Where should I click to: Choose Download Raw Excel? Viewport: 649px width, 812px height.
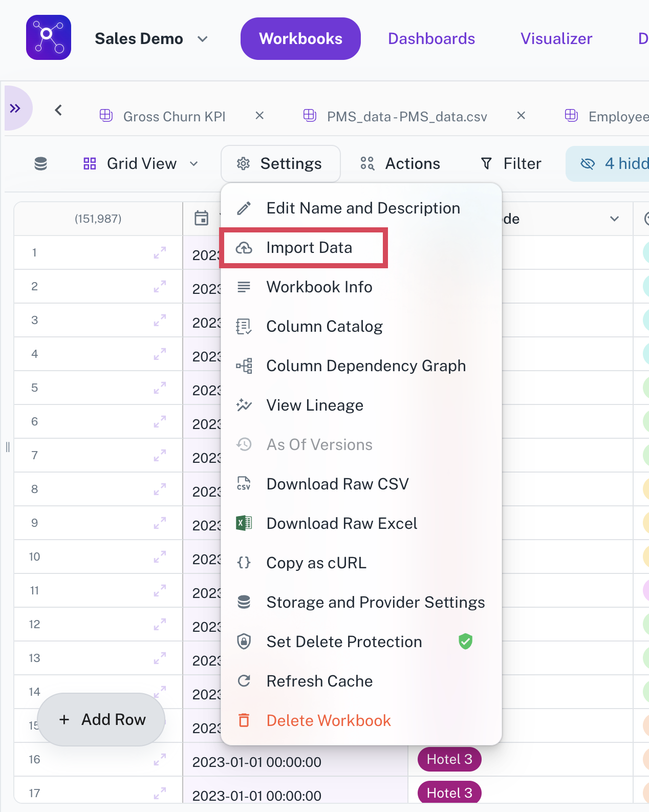pyautogui.click(x=361, y=524)
